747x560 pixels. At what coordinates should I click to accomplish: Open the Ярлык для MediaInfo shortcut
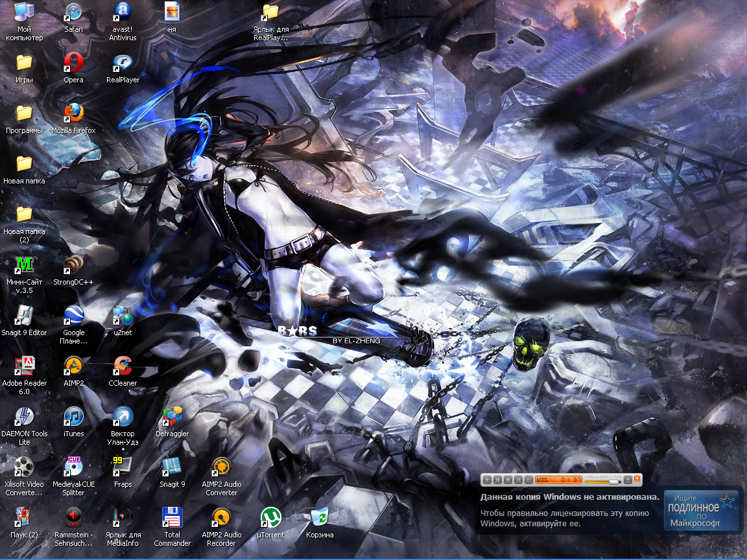123,527
